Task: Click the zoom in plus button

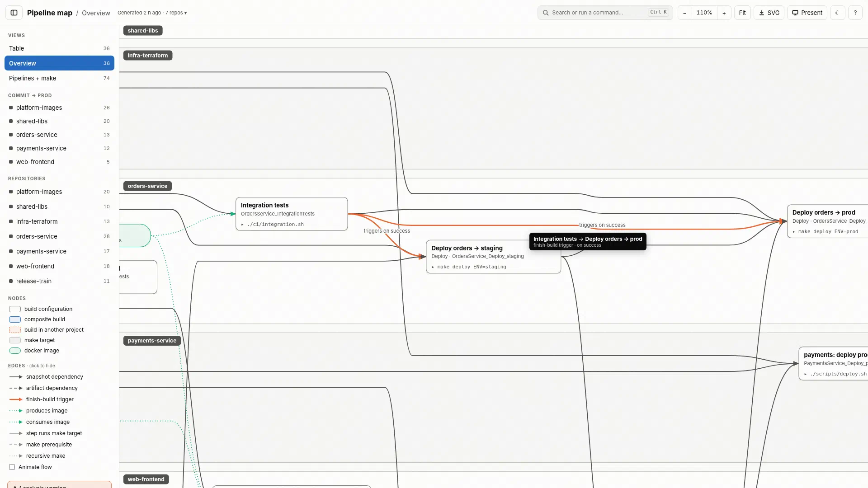Action: (724, 13)
